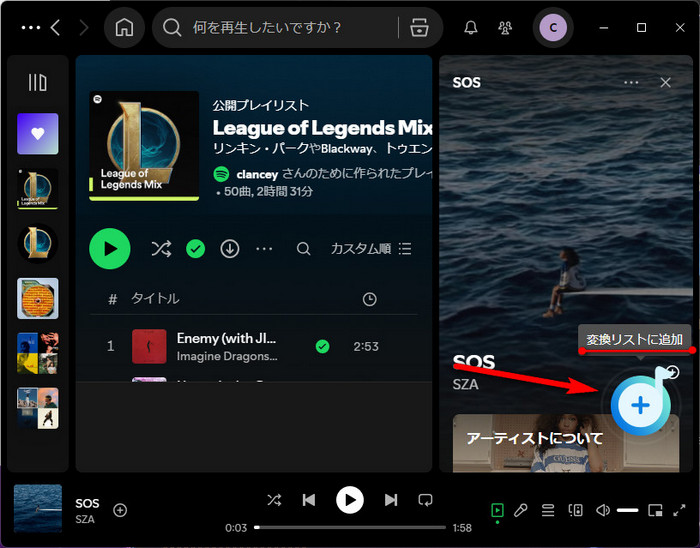Open the orange disc album sidebar tile

(38, 298)
